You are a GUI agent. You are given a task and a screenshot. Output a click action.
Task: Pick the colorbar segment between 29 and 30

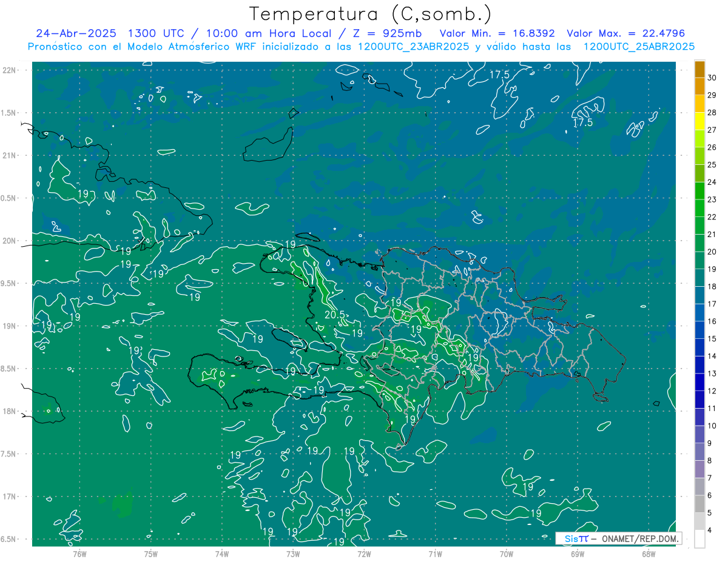(699, 86)
